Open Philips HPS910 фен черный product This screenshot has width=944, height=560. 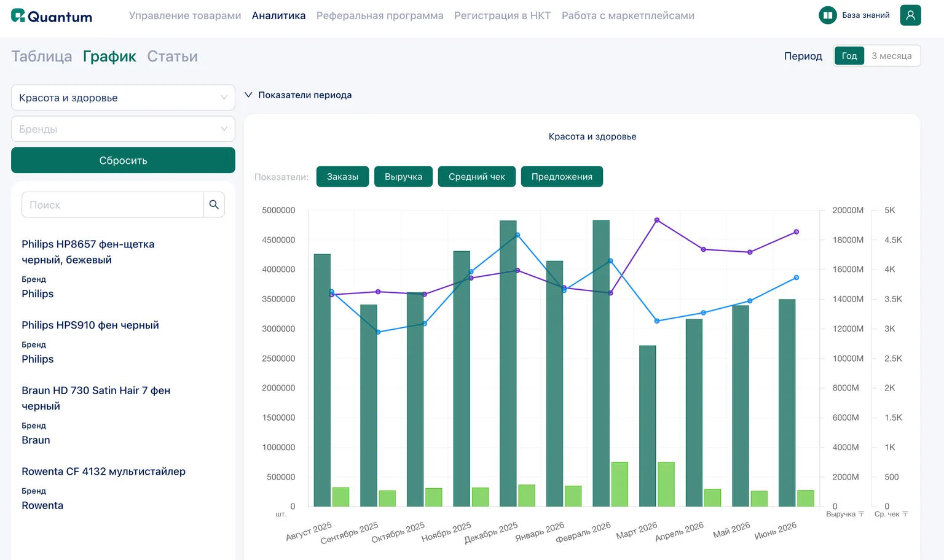pyautogui.click(x=90, y=325)
